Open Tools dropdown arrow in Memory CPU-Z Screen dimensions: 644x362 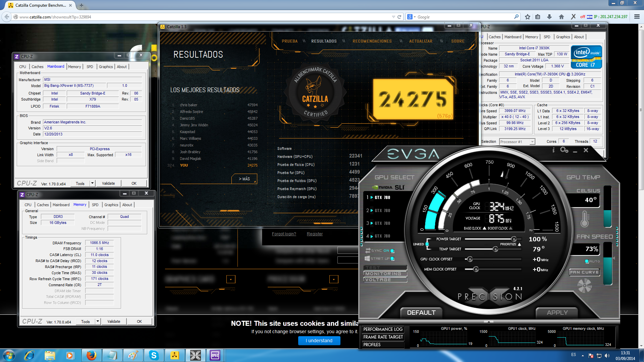(x=98, y=321)
